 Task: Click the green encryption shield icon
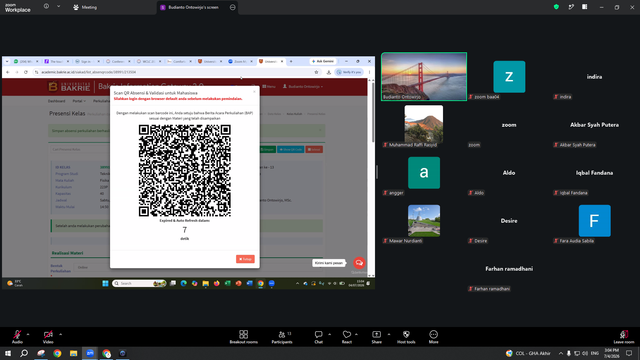tap(556, 7)
